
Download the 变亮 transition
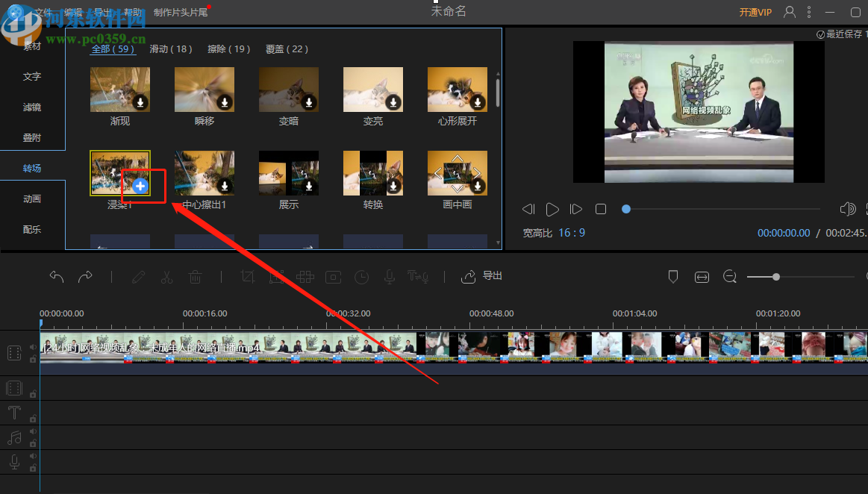click(x=393, y=102)
